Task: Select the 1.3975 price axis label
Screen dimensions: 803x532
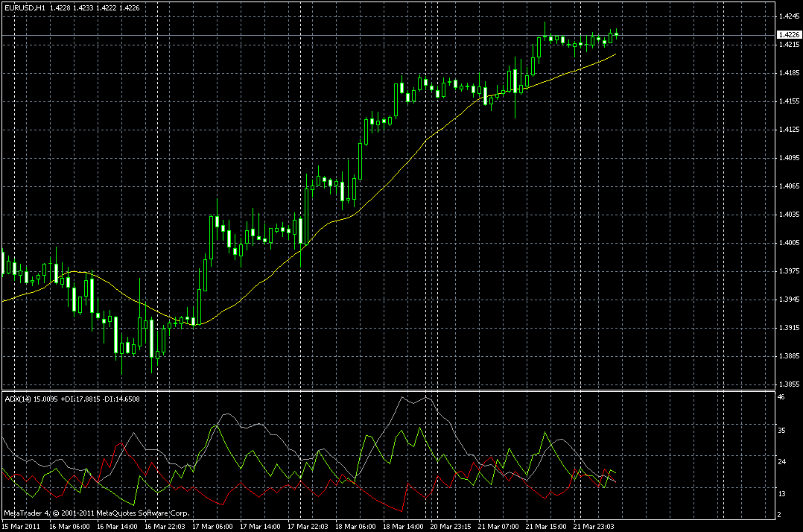Action: pos(789,271)
